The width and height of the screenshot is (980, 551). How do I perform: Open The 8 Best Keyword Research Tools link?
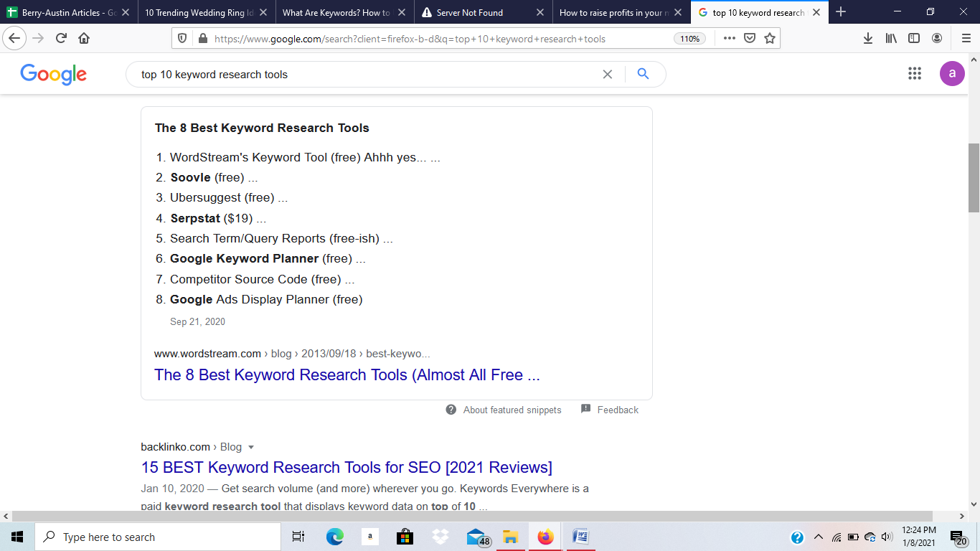[x=347, y=375]
